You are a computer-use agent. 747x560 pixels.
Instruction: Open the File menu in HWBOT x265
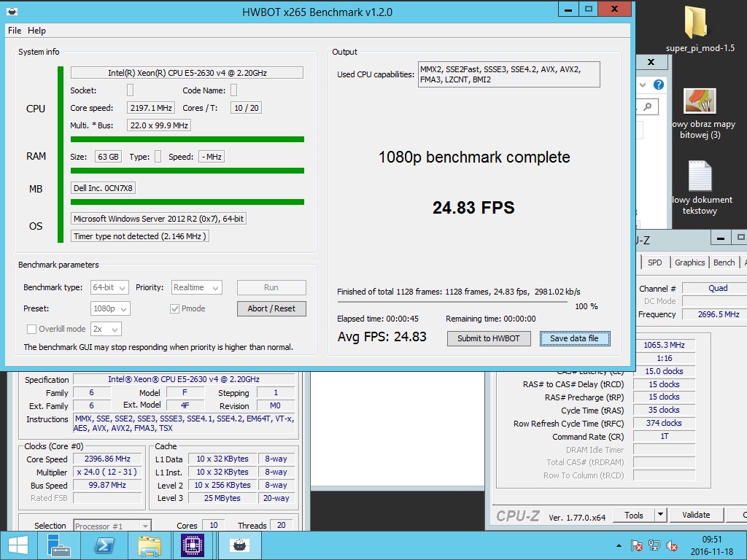(15, 31)
